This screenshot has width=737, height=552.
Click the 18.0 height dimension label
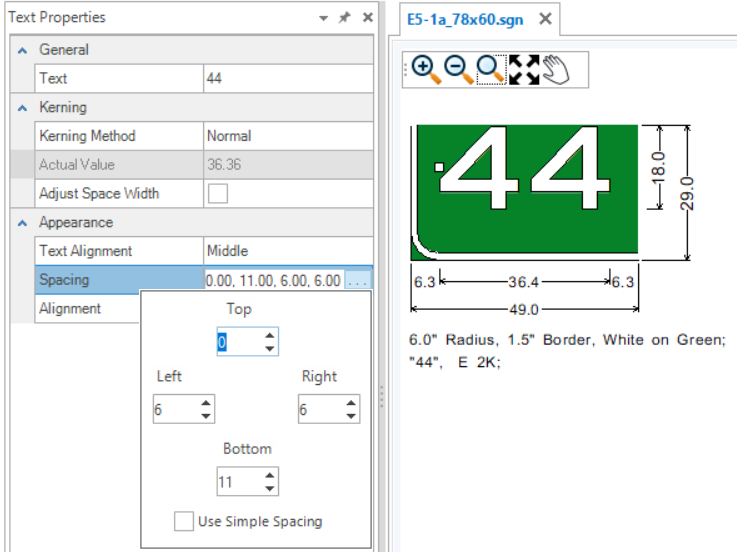point(659,167)
